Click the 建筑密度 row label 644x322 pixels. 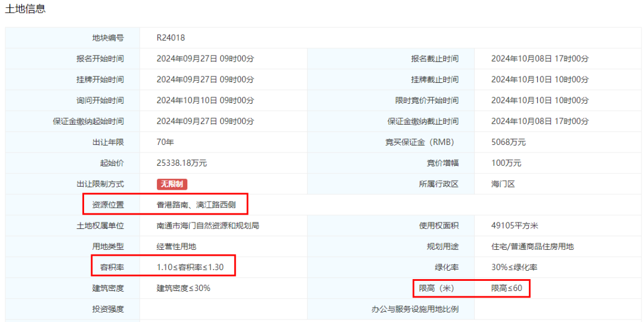107,289
